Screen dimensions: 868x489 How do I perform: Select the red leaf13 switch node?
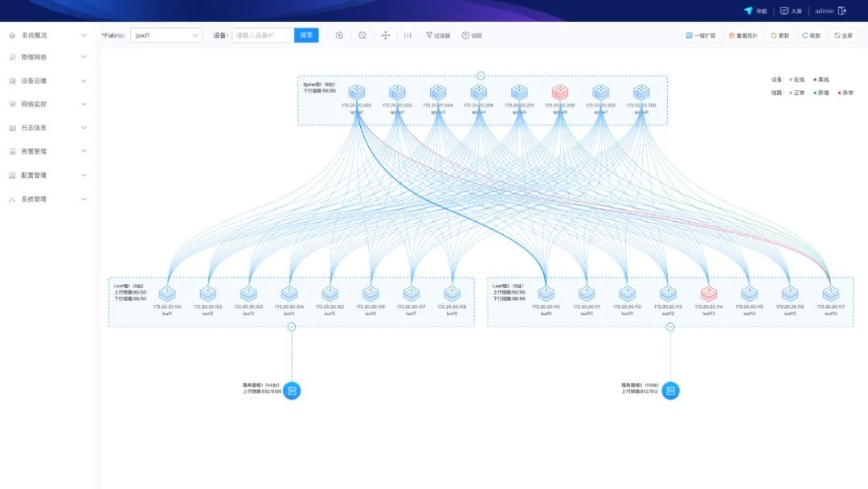click(708, 294)
